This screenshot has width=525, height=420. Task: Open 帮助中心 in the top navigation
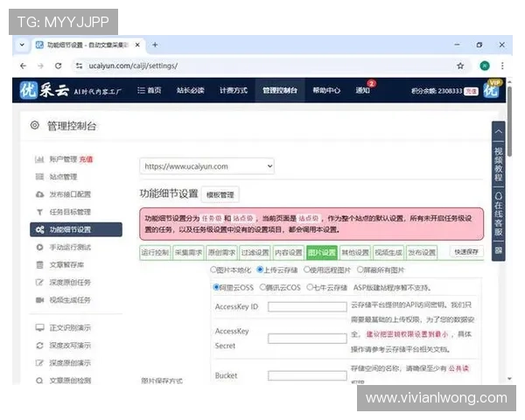326,90
